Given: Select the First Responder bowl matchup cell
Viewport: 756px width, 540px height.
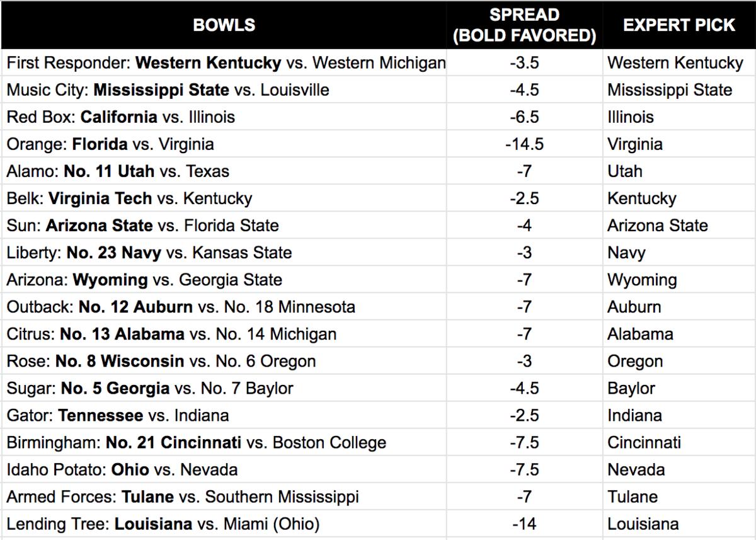Looking at the screenshot, I should coord(226,63).
